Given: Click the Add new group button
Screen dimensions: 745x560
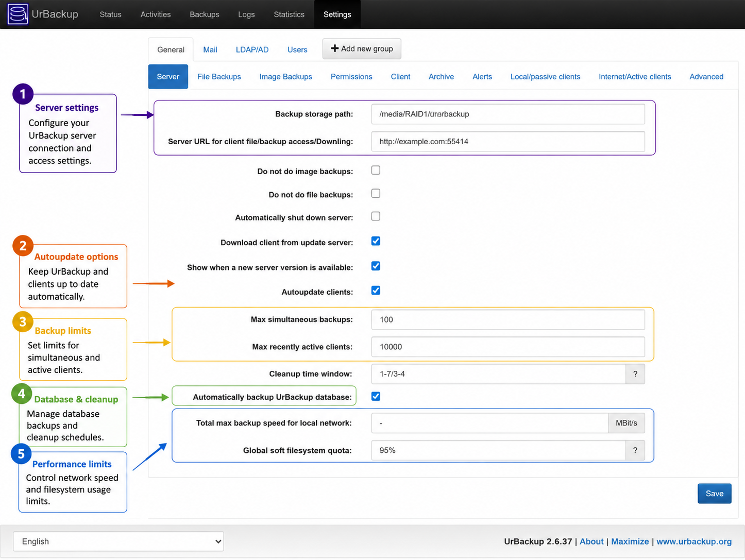Looking at the screenshot, I should click(362, 48).
